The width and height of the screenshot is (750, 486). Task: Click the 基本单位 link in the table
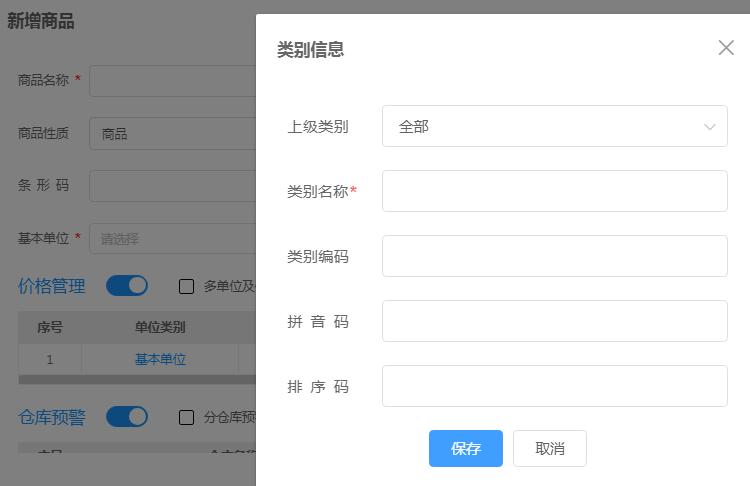160,359
